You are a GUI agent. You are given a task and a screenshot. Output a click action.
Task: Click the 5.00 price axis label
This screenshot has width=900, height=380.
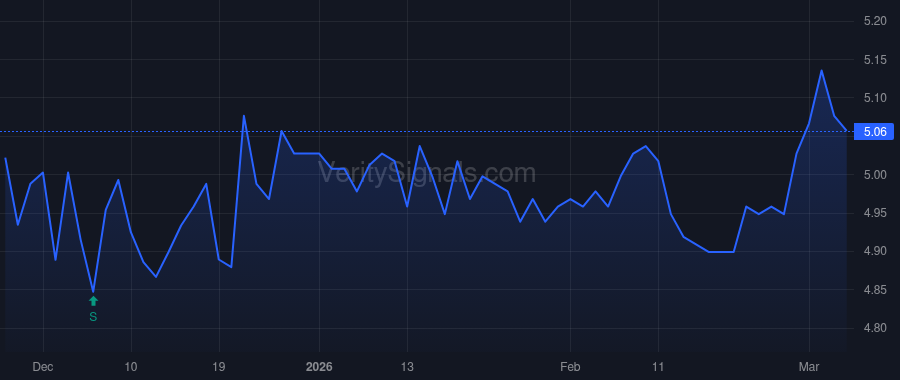click(875, 175)
